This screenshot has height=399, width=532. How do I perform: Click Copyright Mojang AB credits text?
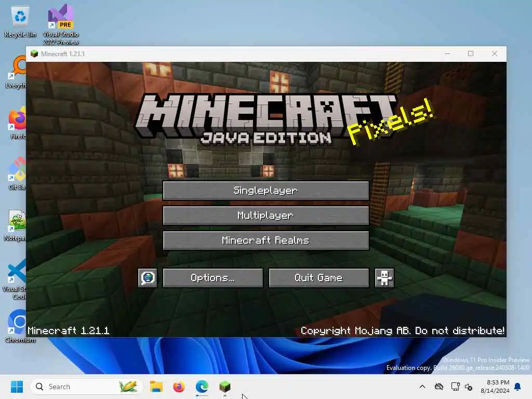(x=403, y=330)
